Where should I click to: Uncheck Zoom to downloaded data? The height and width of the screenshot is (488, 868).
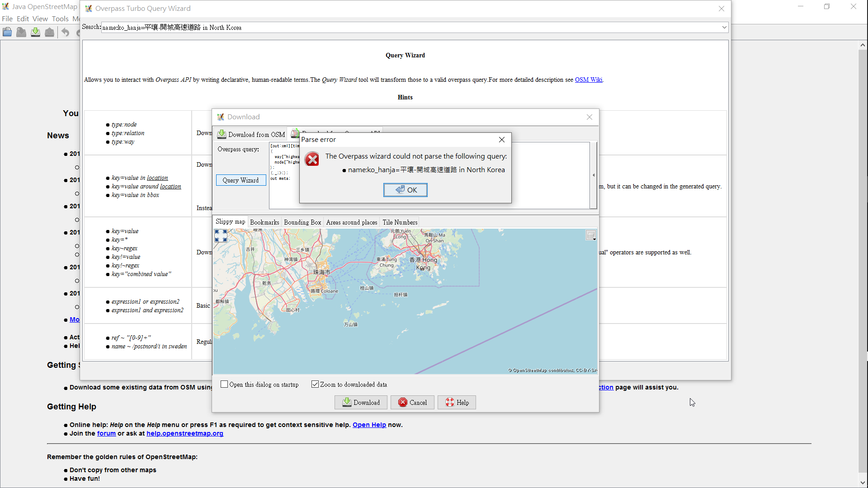click(x=315, y=384)
